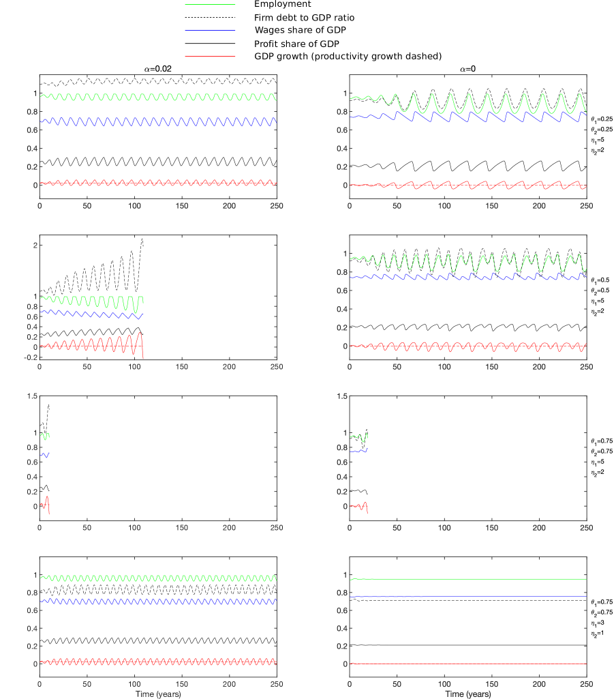The height and width of the screenshot is (699, 616).
Task: Click the 'Wages share of GDP' legend label
Action: (x=301, y=30)
